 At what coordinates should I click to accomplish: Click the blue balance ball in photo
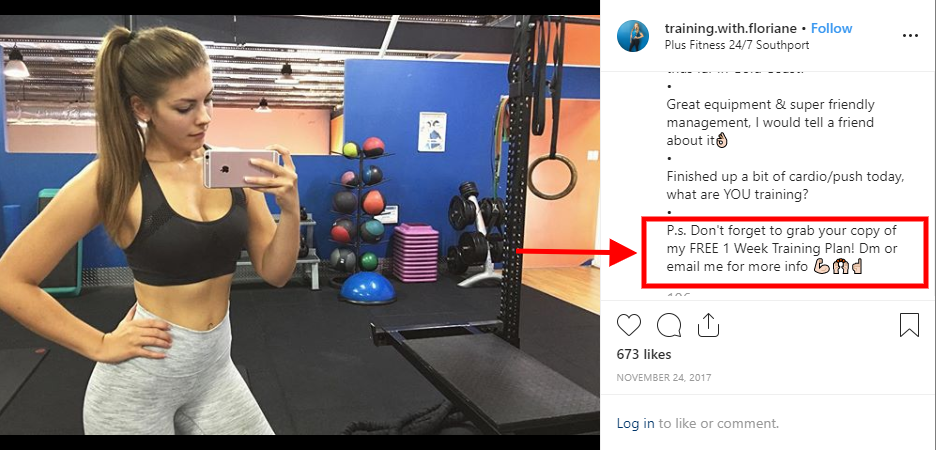pos(368,287)
